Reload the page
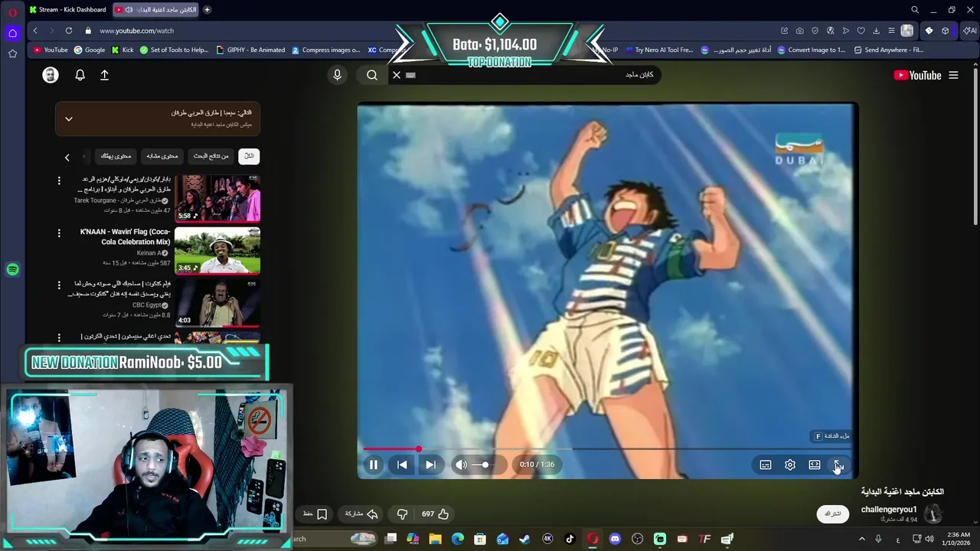The height and width of the screenshot is (551, 980). point(69,31)
